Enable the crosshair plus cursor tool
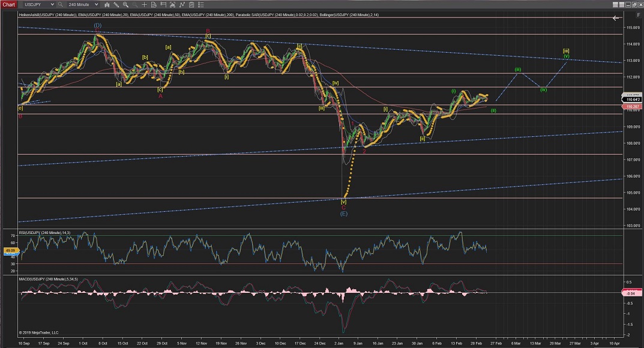 144,5
